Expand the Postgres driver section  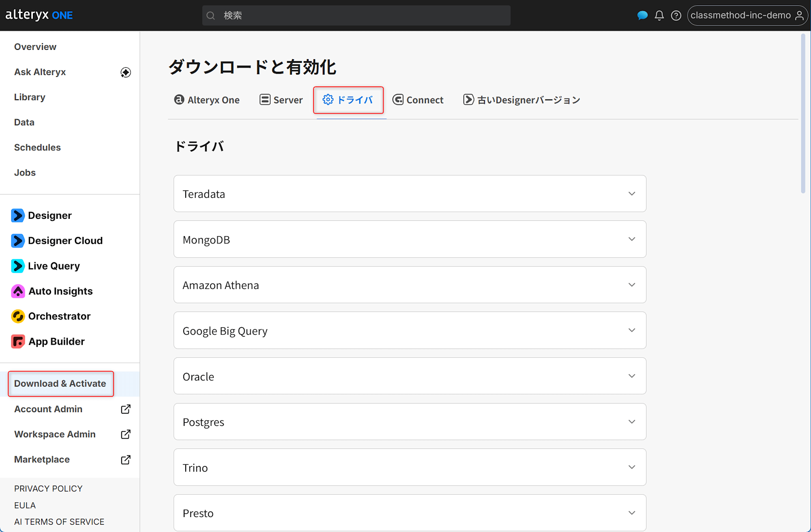pyautogui.click(x=410, y=422)
